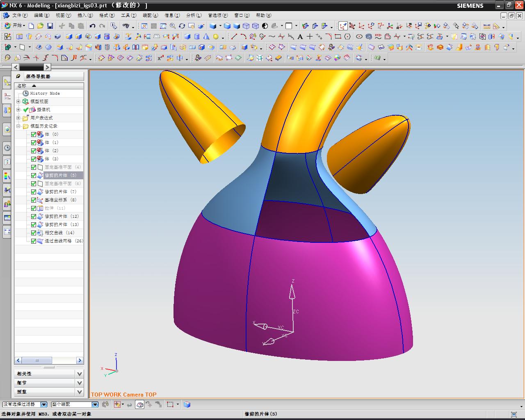Open the History clock sidebar tab
This screenshot has height=420, width=525.
click(7, 148)
